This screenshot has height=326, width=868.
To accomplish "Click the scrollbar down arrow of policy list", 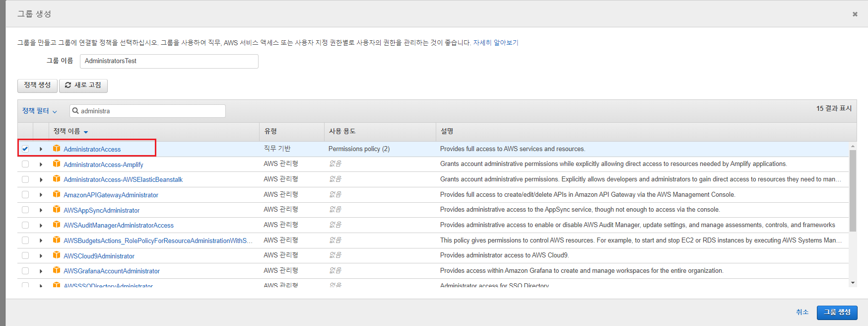I will [853, 283].
